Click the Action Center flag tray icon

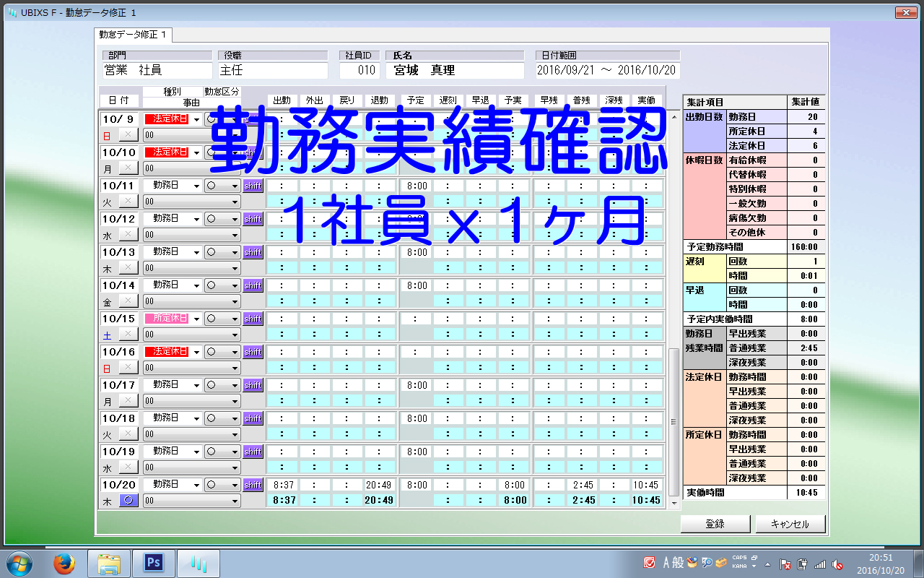pos(785,564)
